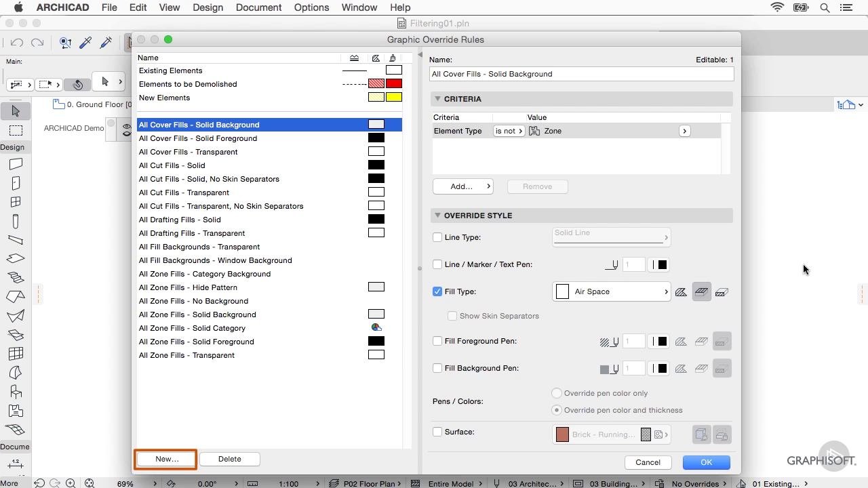Select the Arrow tool in the toolbox
Viewport: 868px width, 488px height.
[16, 111]
